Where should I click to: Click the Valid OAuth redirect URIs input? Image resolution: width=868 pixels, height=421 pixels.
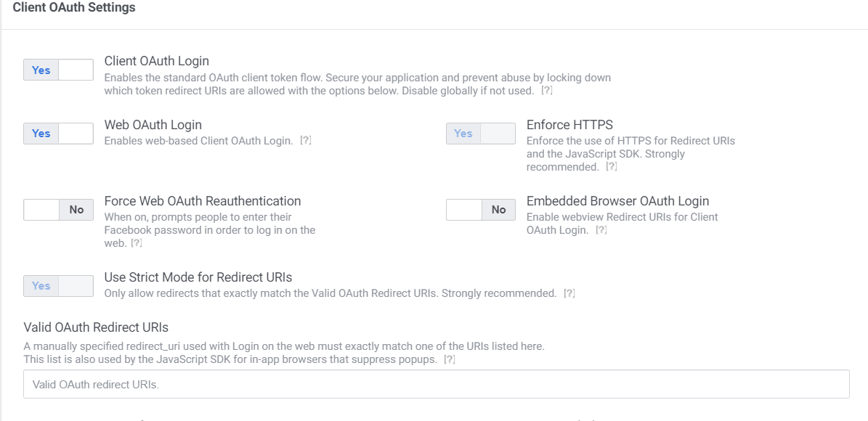pos(436,385)
